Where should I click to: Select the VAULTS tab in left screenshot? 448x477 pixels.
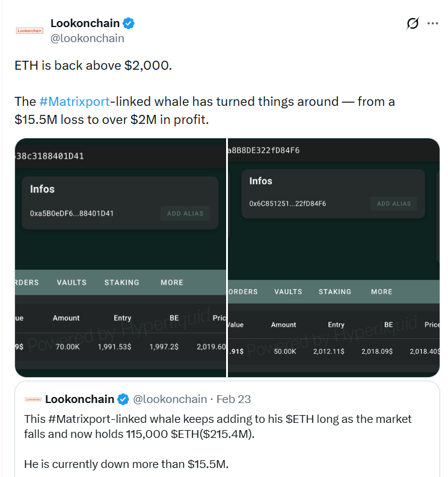pyautogui.click(x=72, y=282)
